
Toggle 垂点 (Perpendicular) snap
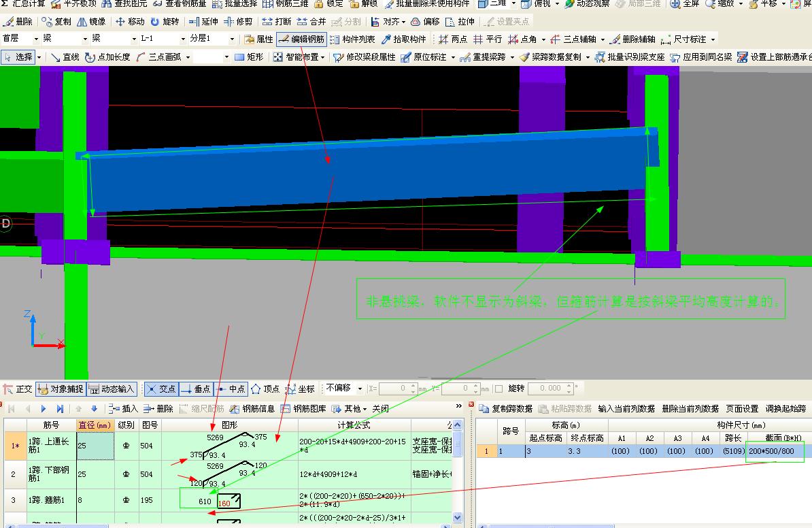pos(196,389)
